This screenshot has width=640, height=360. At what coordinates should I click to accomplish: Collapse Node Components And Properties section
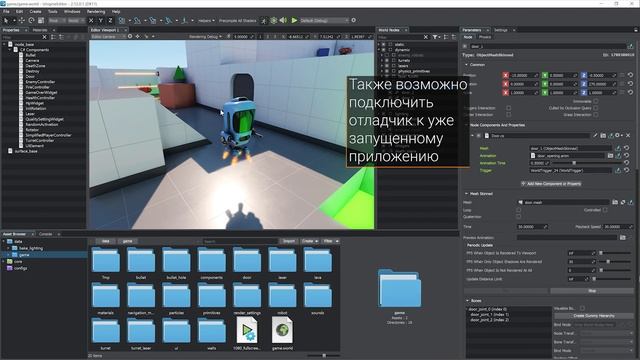467,125
